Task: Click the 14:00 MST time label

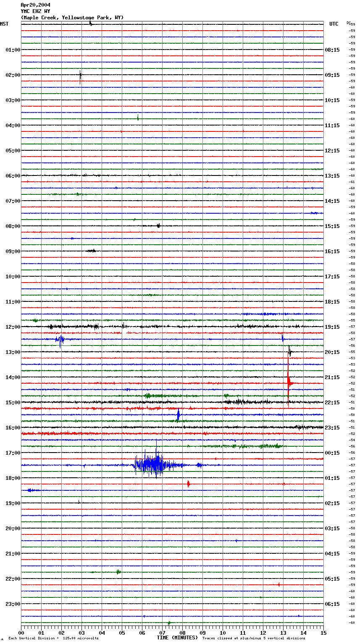Action: 13,377
